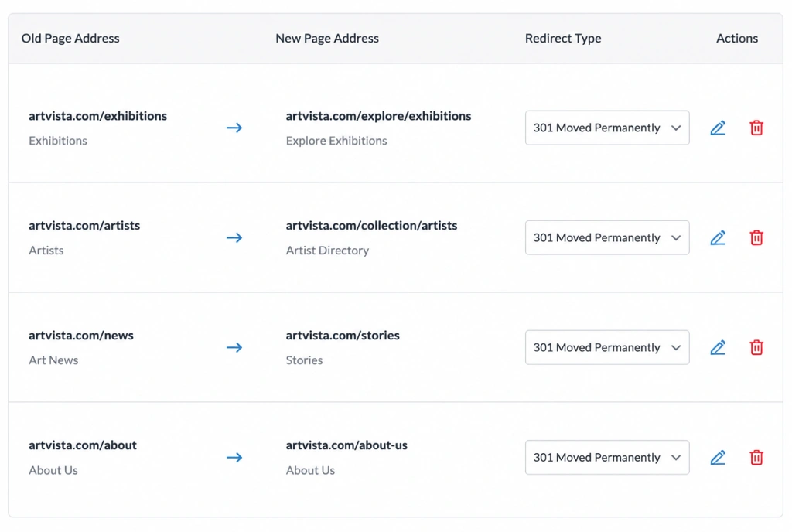
Task: Click the Redirect Type column header
Action: (563, 39)
